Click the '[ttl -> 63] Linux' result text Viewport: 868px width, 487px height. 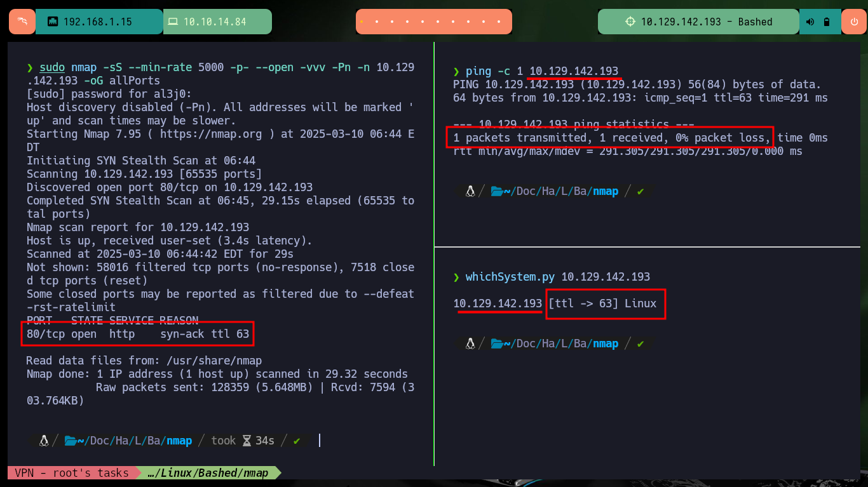point(602,304)
